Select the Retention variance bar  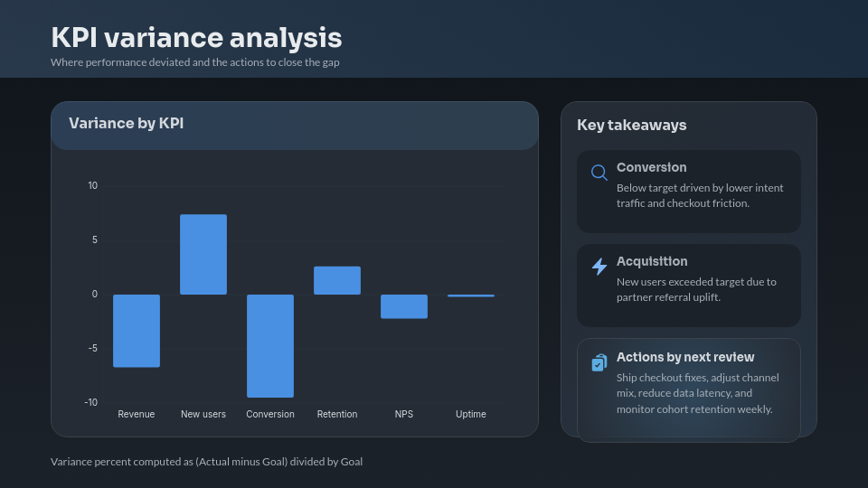coord(337,280)
